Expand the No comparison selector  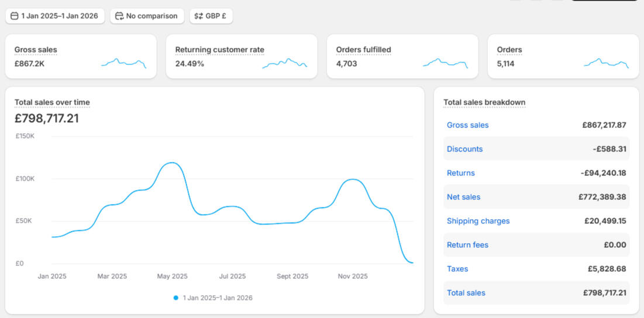pyautogui.click(x=151, y=16)
